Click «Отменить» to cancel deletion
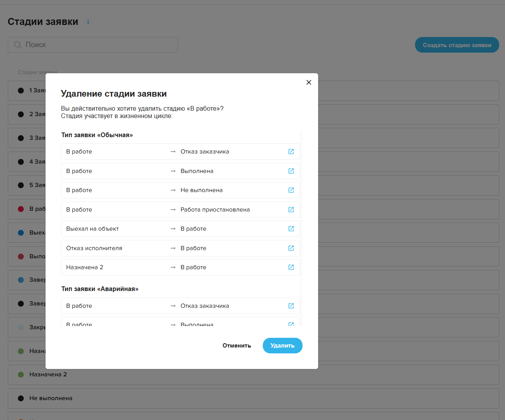This screenshot has width=505, height=420. pos(237,346)
